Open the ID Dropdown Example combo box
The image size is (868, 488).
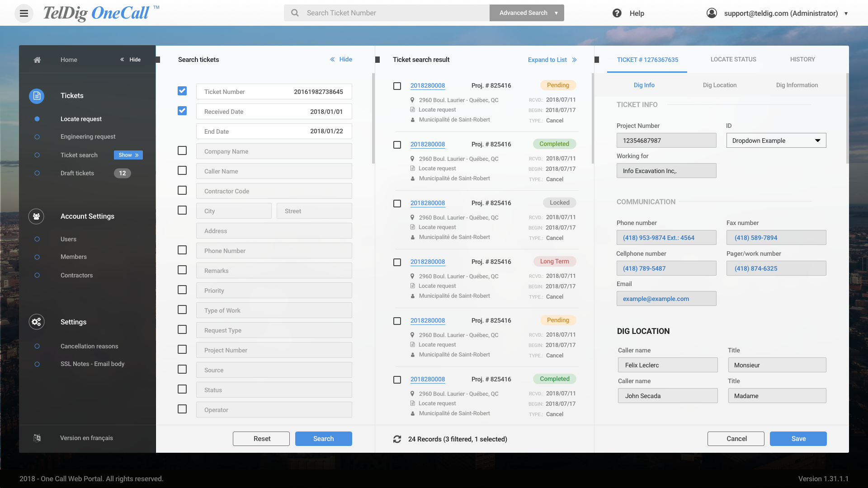(x=776, y=141)
